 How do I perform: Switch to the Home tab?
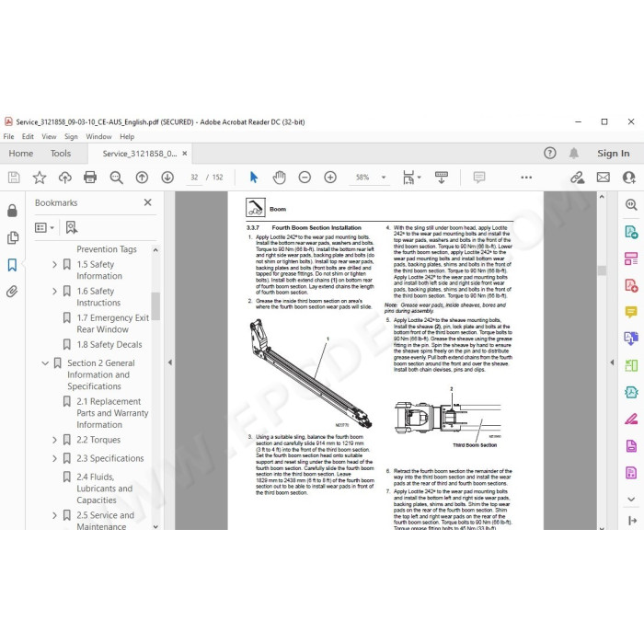coord(21,154)
